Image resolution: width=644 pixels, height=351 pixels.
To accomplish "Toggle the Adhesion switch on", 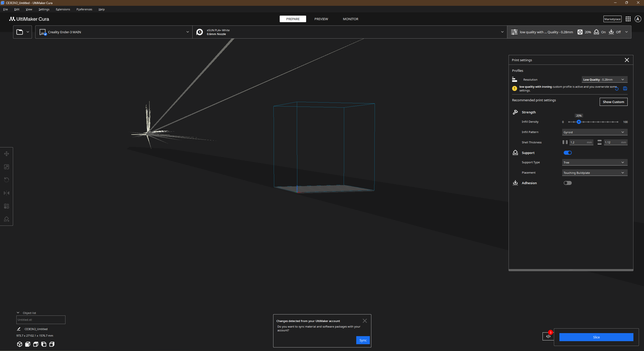I will (567, 183).
